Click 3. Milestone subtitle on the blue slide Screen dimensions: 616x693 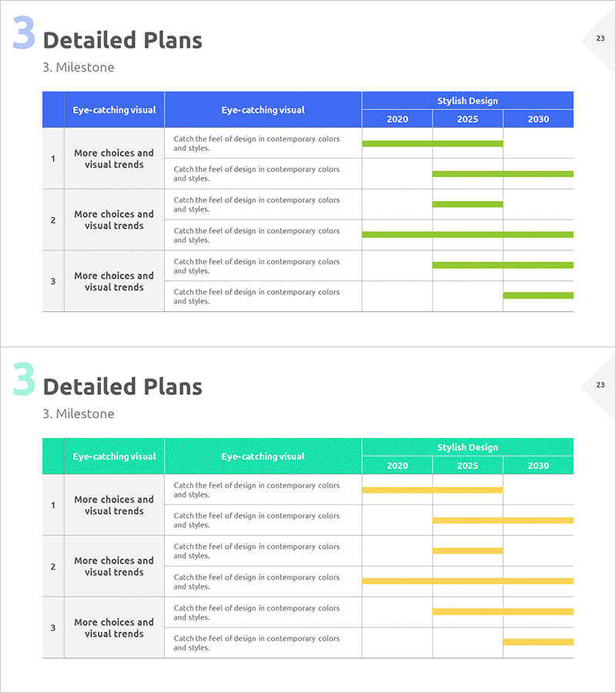79,67
